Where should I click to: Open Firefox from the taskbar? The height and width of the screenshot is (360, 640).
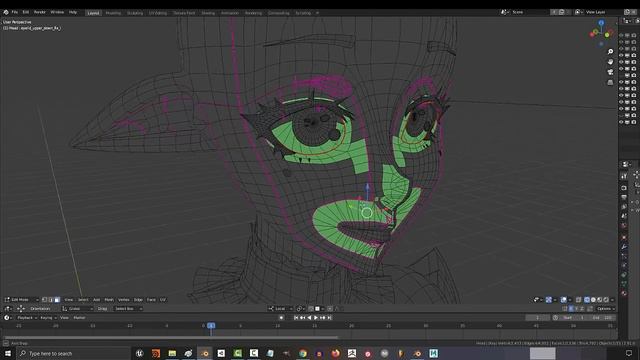[336, 353]
